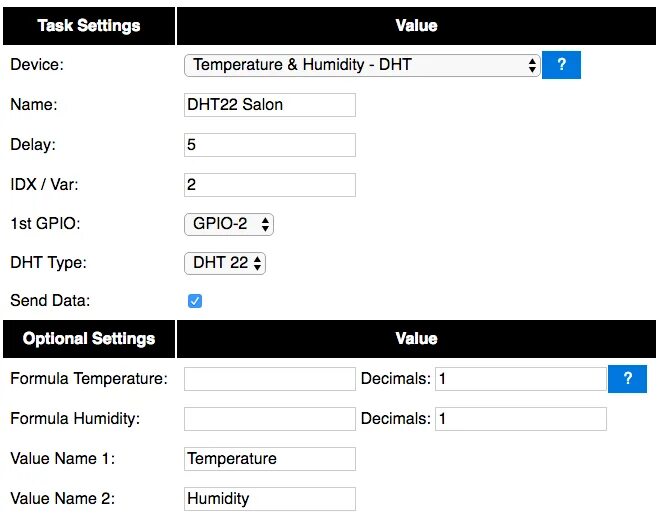Click the Formula Humidity input field
Viewport: 667px width, 521px height.
270,419
